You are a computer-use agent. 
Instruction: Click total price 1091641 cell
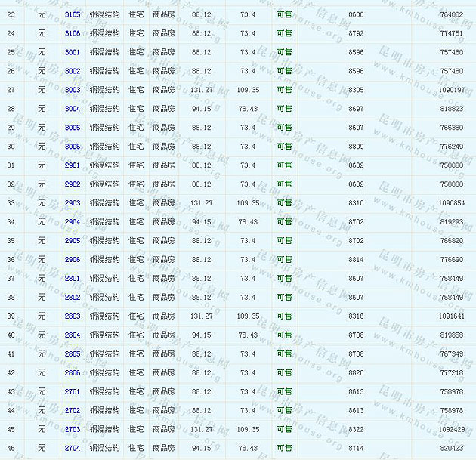[x=451, y=316]
